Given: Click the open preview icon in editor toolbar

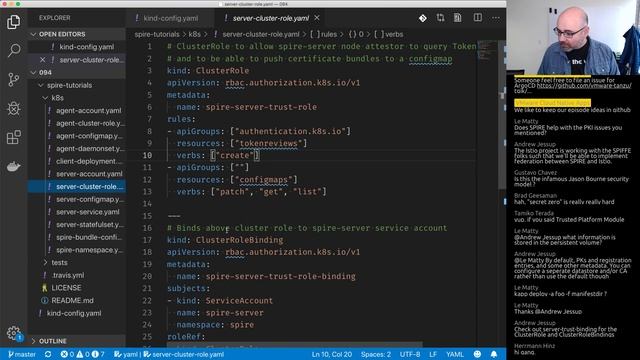Looking at the screenshot, I should tap(458, 18).
